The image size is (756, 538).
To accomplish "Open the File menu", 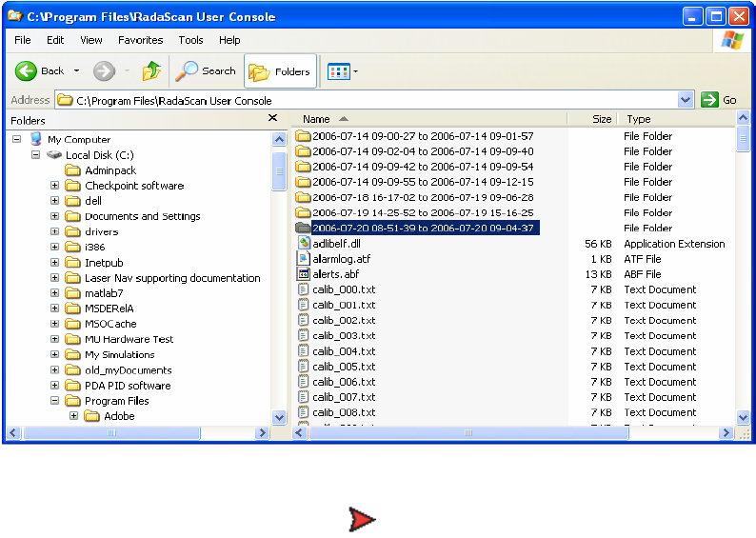I will pyautogui.click(x=23, y=40).
